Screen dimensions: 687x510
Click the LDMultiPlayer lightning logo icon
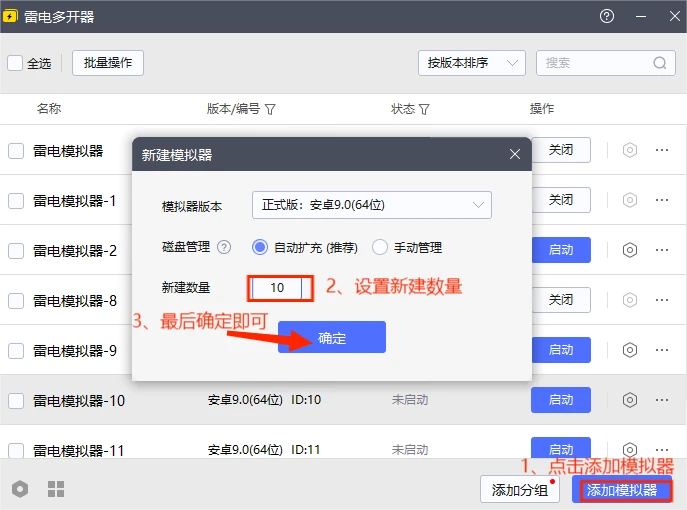click(10, 17)
